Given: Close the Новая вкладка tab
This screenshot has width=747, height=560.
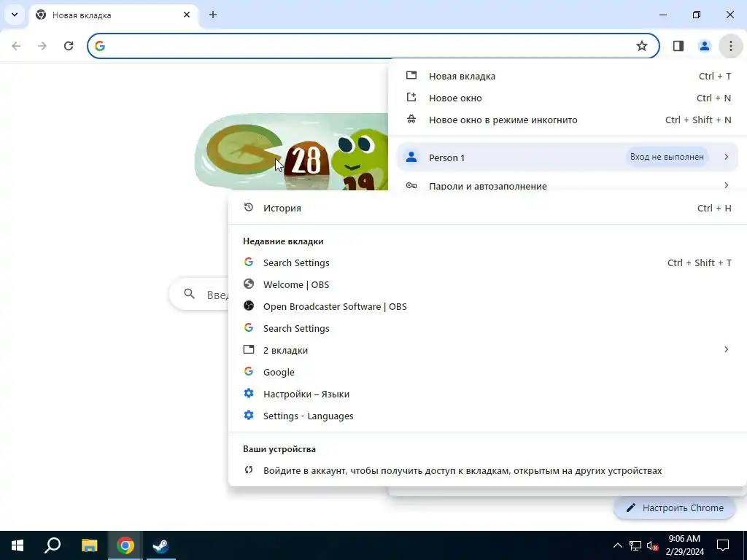Looking at the screenshot, I should (x=187, y=15).
